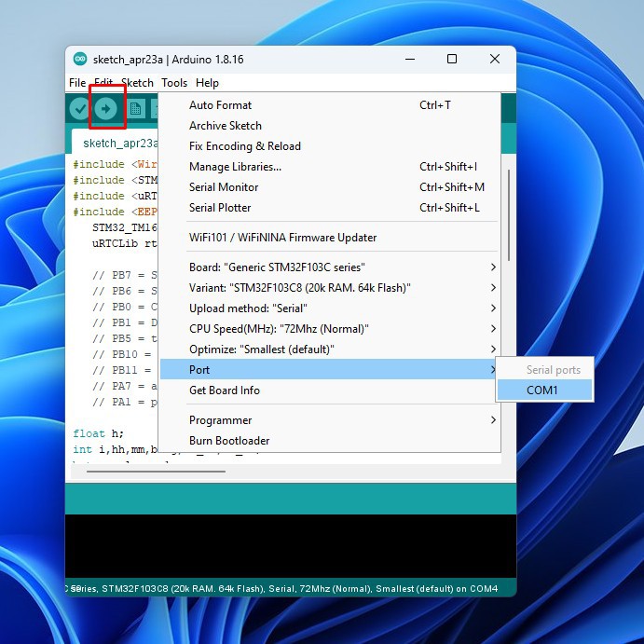Image resolution: width=644 pixels, height=644 pixels.
Task: Select Archive Sketch menu option
Action: pyautogui.click(x=225, y=126)
